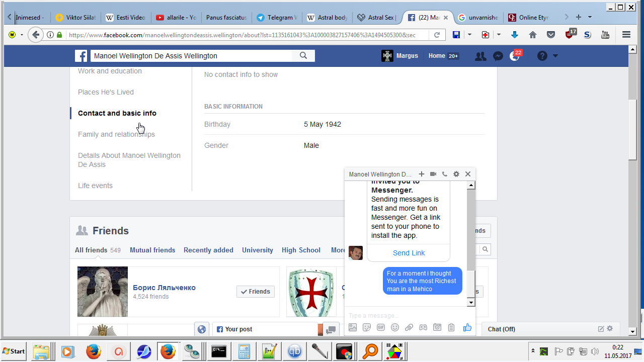
Task: Open the Calculator taskbar icon
Action: tap(245, 351)
